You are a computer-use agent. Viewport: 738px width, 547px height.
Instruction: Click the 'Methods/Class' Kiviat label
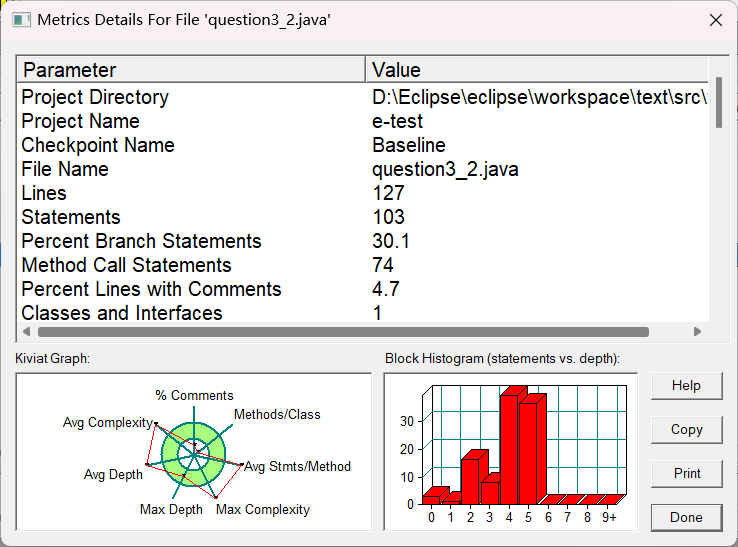pos(277,415)
